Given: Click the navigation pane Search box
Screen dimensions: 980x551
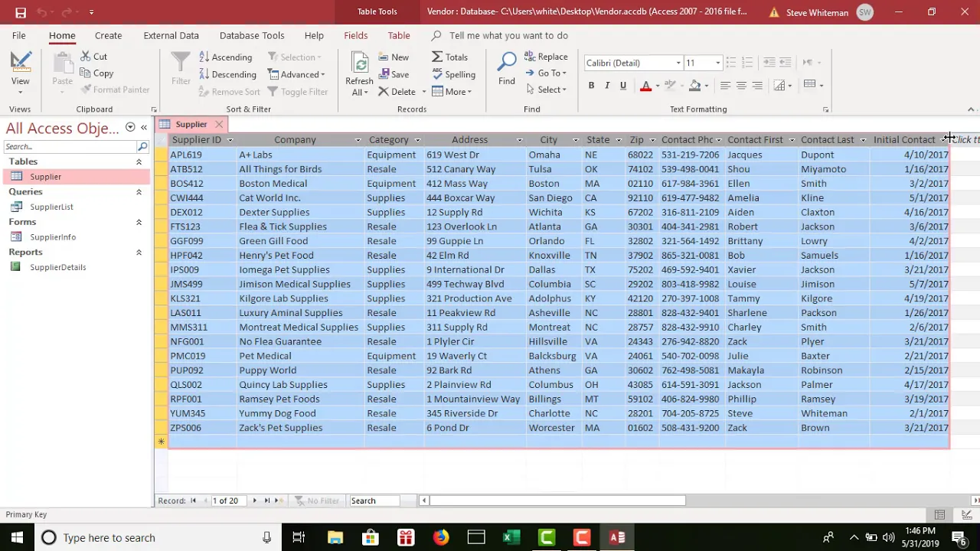Looking at the screenshot, I should [70, 146].
